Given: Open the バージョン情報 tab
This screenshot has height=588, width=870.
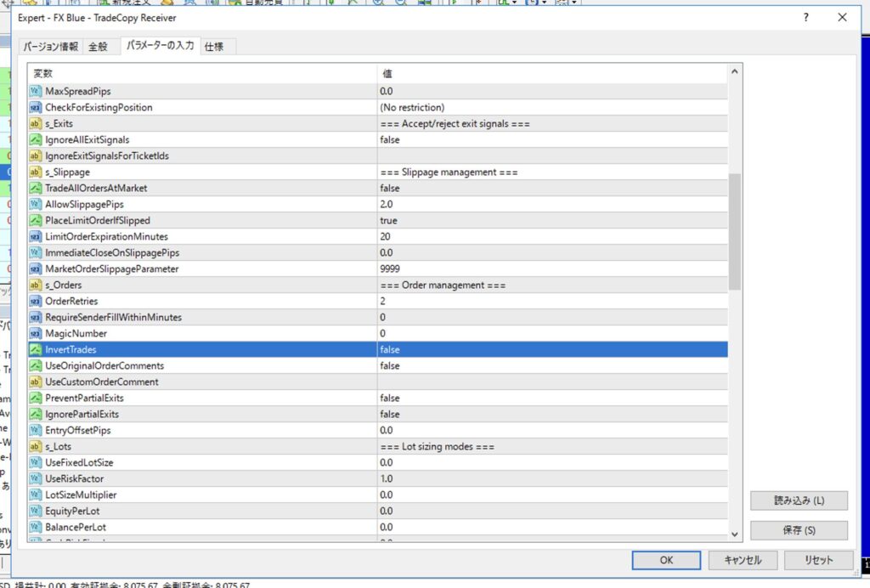Looking at the screenshot, I should 50,47.
